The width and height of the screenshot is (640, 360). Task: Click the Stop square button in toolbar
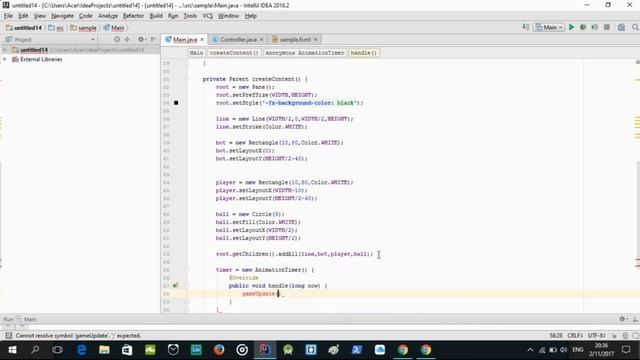tap(607, 27)
